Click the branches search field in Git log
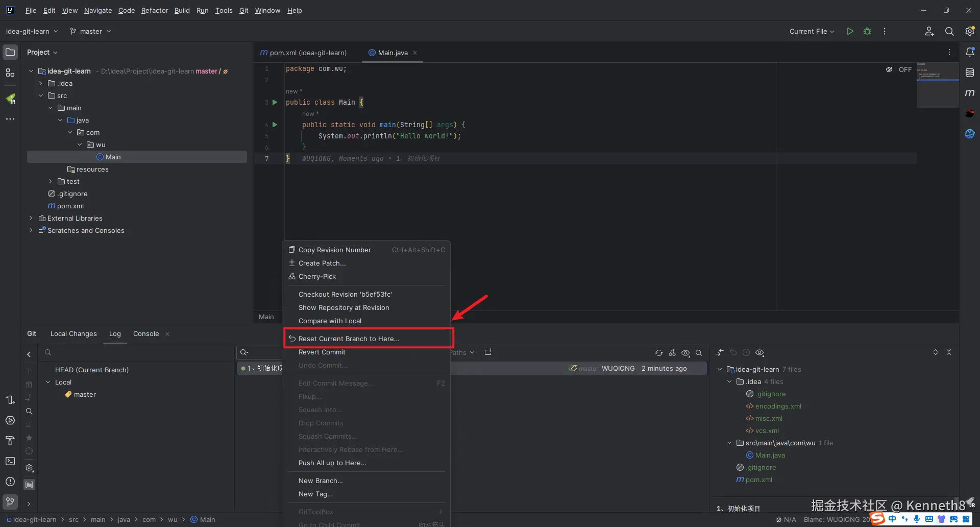 pyautogui.click(x=136, y=352)
